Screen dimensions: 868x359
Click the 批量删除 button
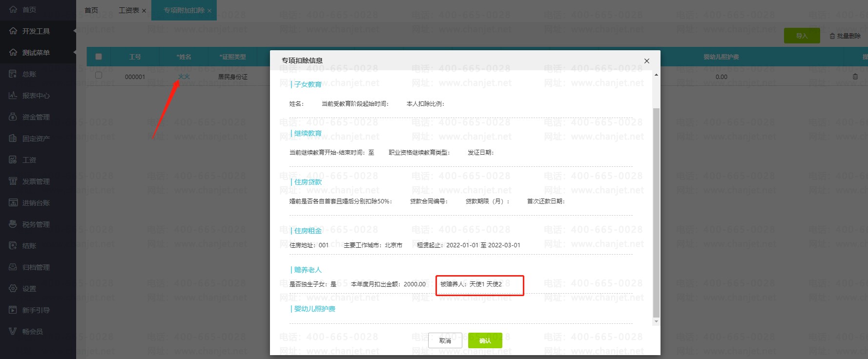(x=845, y=36)
